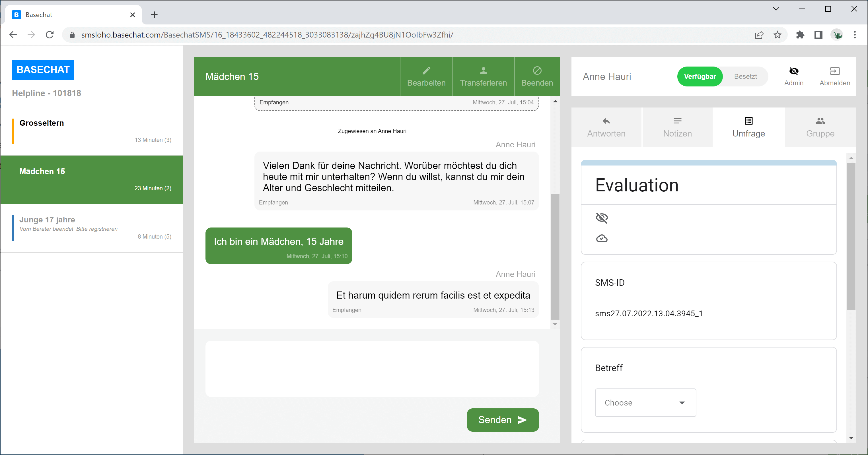Click the message text input area

372,369
